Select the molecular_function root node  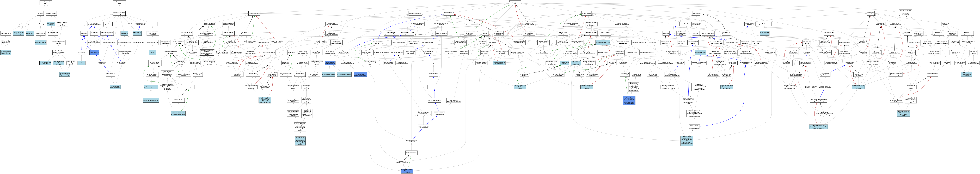[46, 3]
